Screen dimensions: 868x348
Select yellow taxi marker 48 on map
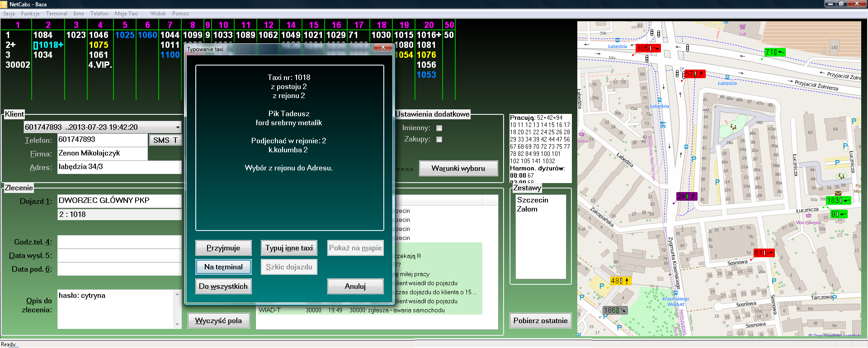[620, 281]
